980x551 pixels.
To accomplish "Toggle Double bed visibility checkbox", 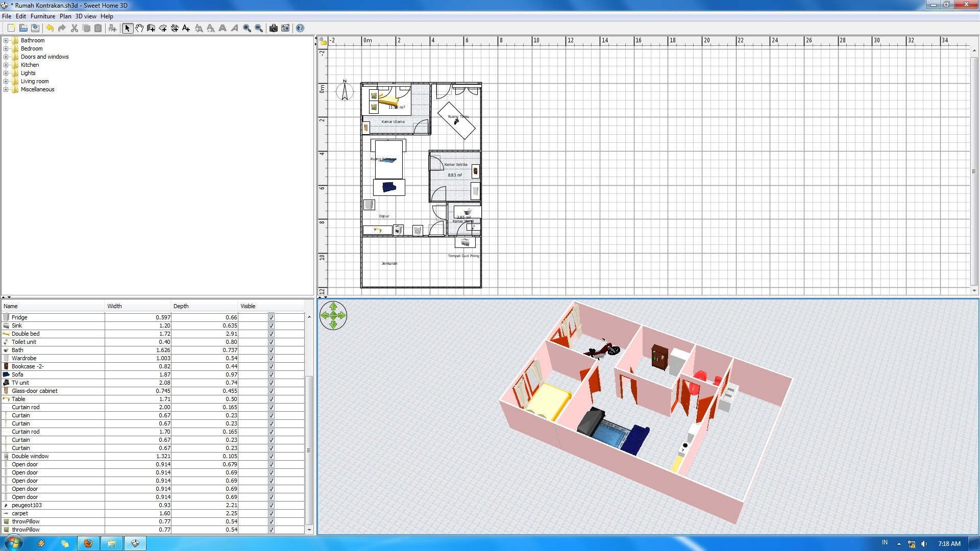I will click(x=271, y=334).
